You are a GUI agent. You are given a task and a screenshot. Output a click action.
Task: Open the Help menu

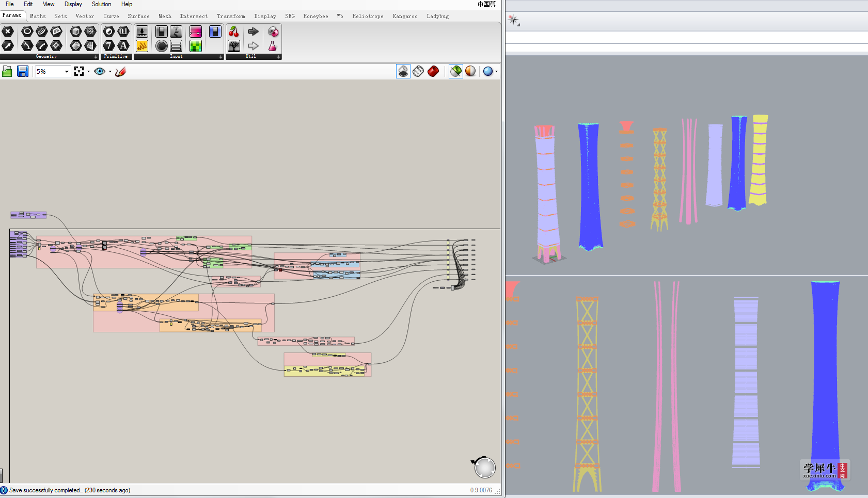tap(127, 4)
